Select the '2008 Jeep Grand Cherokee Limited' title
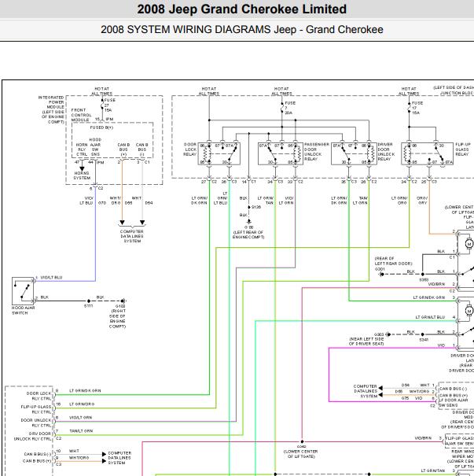The image size is (474, 476). 241,9
